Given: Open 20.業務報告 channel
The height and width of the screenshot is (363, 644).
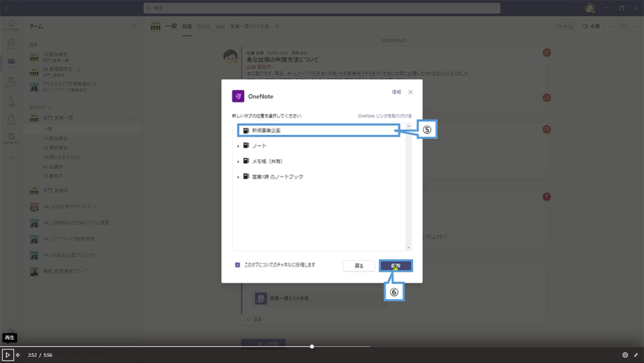Looking at the screenshot, I should (55, 148).
